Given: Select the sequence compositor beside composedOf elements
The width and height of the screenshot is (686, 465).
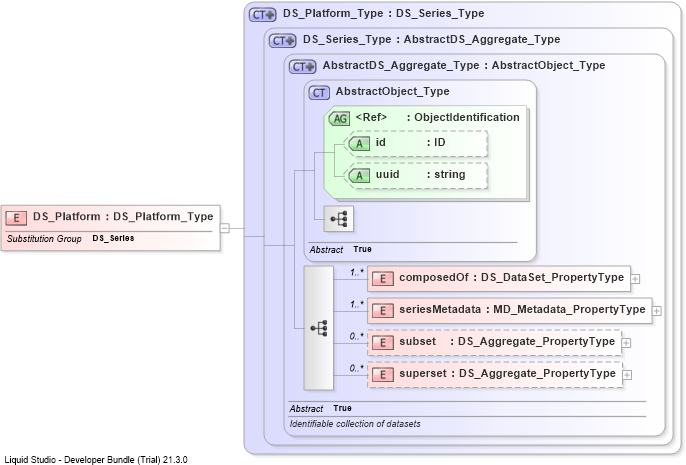Looking at the screenshot, I should (x=318, y=328).
